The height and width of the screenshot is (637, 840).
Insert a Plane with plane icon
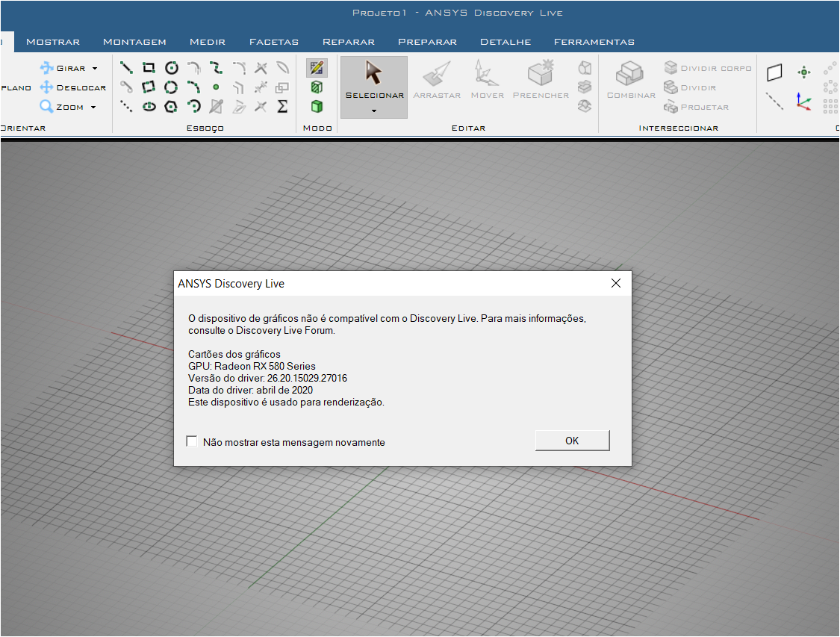click(x=774, y=72)
